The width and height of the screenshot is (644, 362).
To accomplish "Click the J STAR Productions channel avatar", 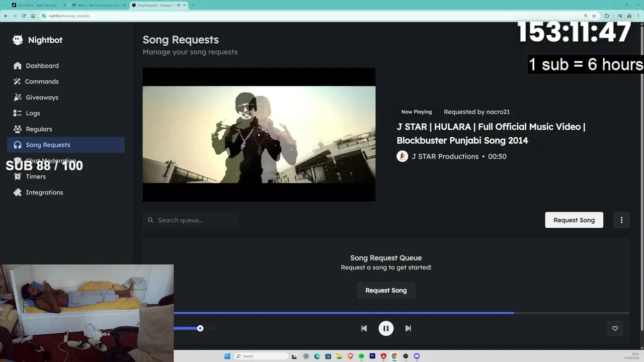I will 402,156.
